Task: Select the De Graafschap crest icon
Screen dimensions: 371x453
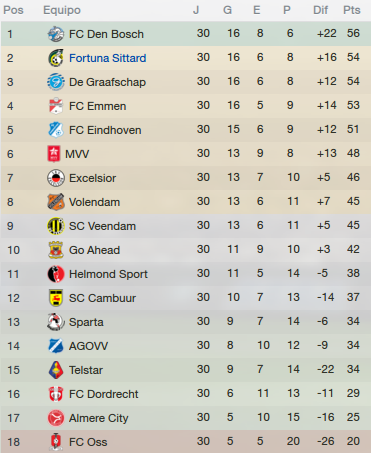Action: (56, 82)
